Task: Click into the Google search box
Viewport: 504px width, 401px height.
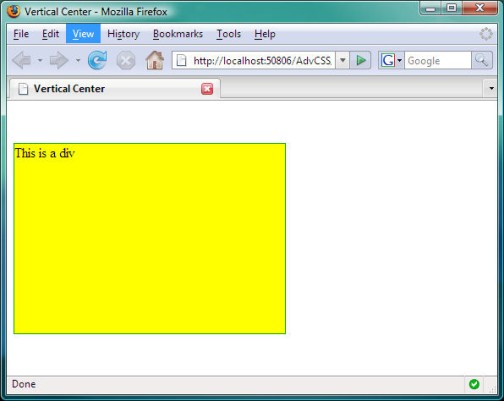Action: click(438, 61)
